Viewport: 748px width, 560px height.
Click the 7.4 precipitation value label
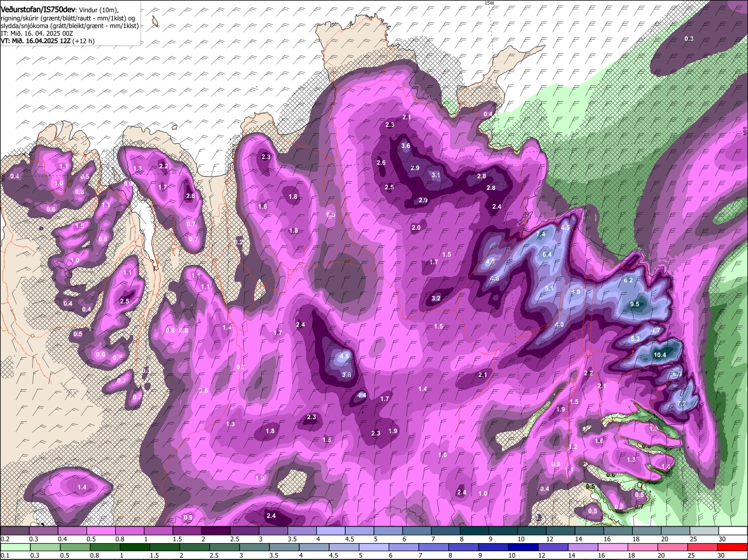(541, 234)
